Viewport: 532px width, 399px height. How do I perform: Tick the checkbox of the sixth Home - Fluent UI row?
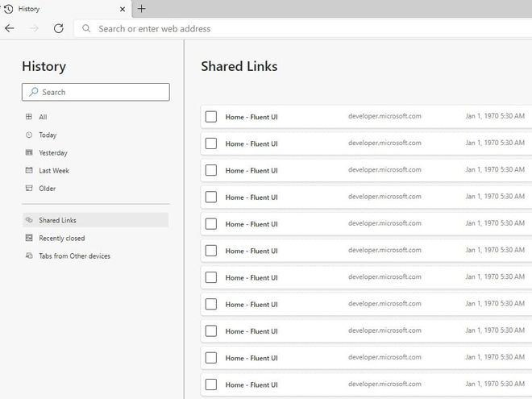point(211,251)
